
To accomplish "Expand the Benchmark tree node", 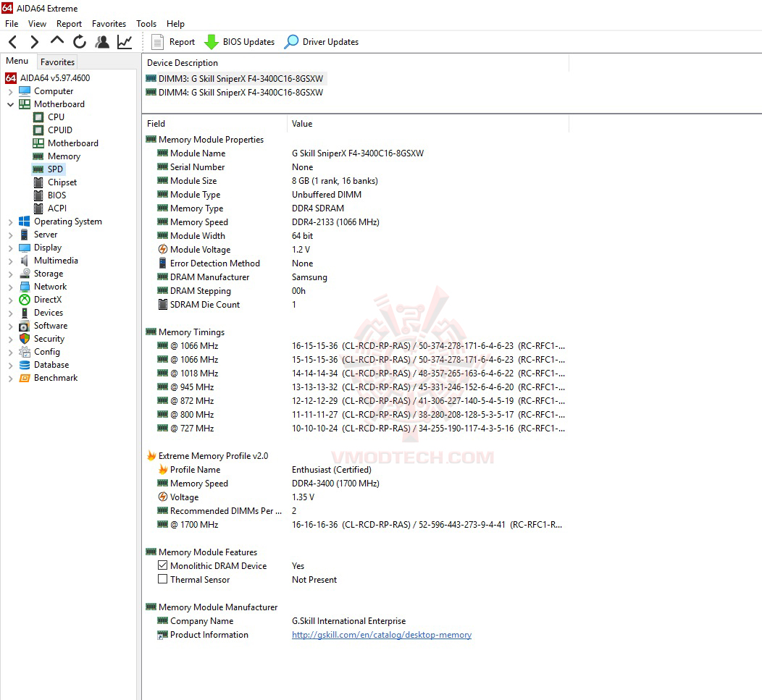I will tap(11, 379).
